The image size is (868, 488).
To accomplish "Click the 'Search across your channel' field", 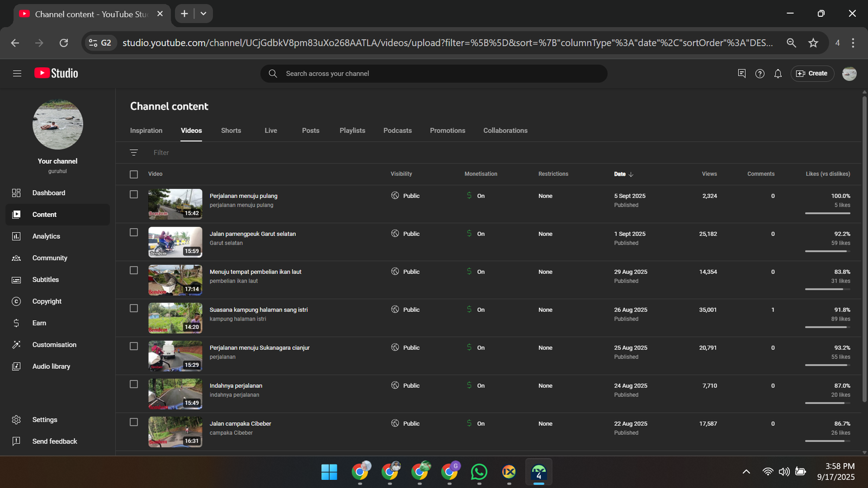I will [x=434, y=74].
